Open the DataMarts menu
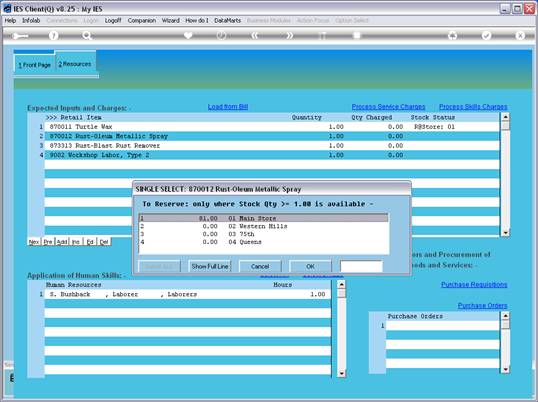The width and height of the screenshot is (538, 402). [x=227, y=21]
